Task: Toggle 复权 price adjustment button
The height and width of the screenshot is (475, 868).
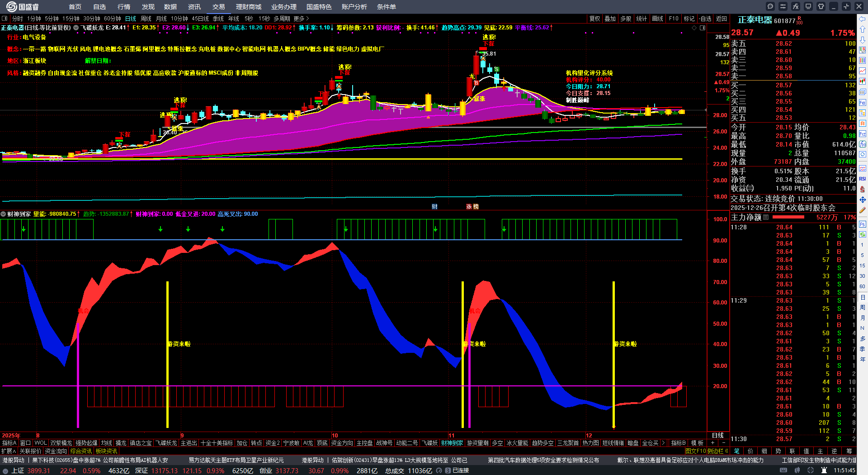Action: pos(594,19)
